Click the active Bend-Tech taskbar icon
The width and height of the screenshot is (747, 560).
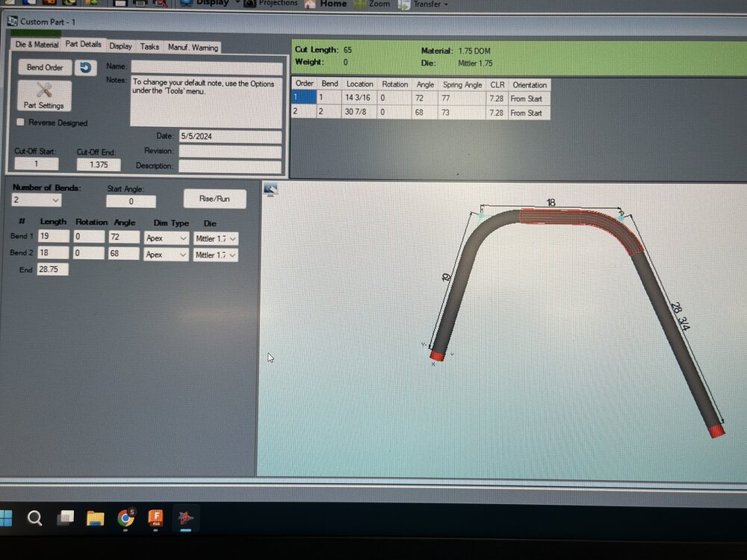point(186,517)
